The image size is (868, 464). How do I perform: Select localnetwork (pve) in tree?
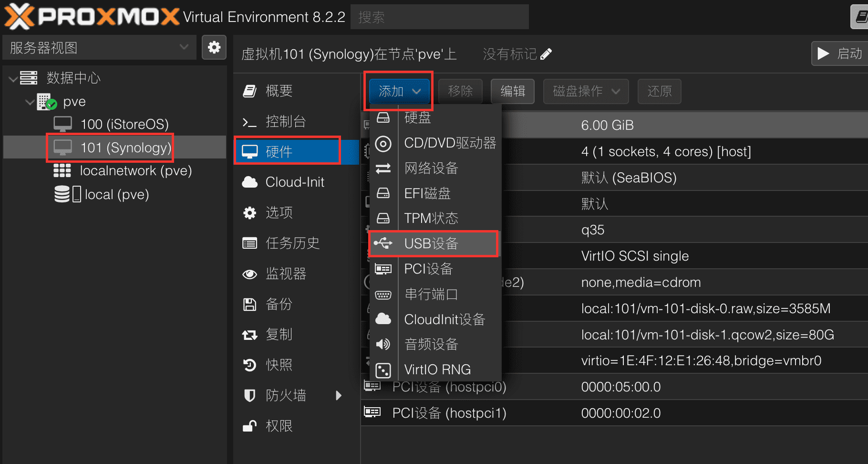(x=114, y=170)
